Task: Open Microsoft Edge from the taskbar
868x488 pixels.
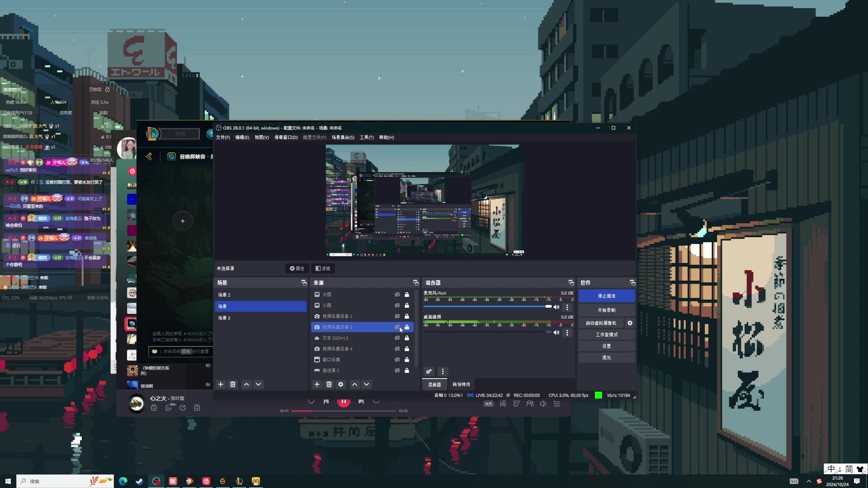Action: point(123,481)
